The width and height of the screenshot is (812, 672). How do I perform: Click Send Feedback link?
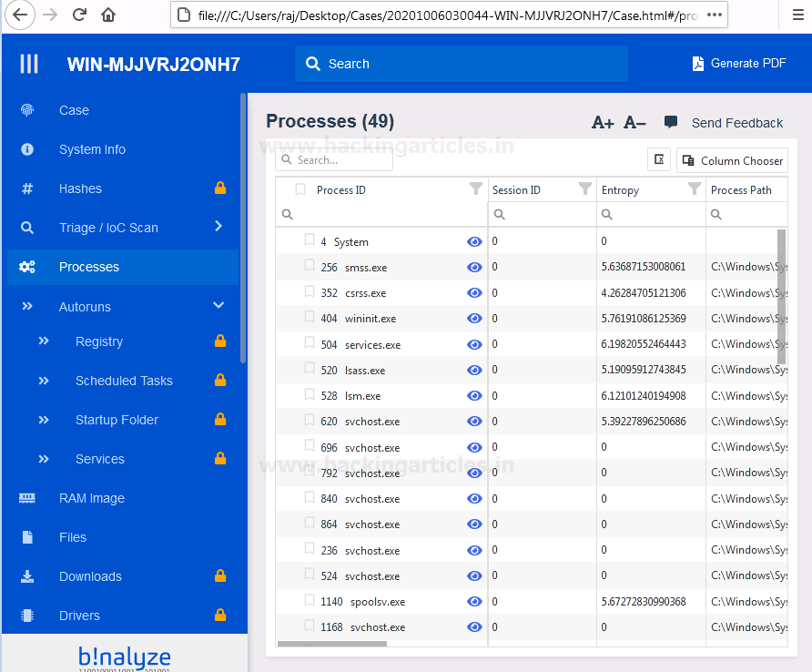[737, 123]
